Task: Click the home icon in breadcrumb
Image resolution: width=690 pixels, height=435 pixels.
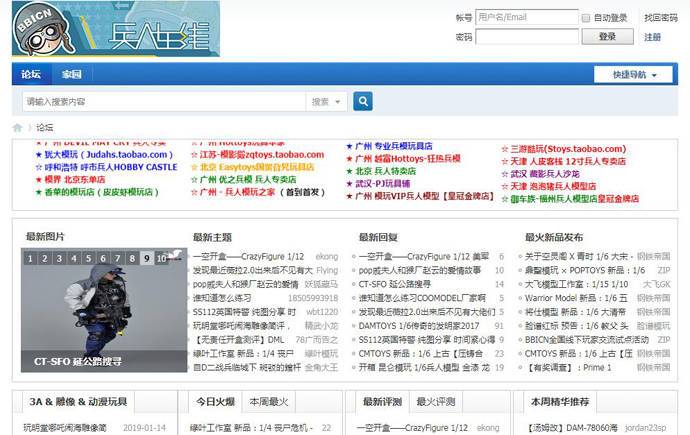Action: click(x=18, y=128)
